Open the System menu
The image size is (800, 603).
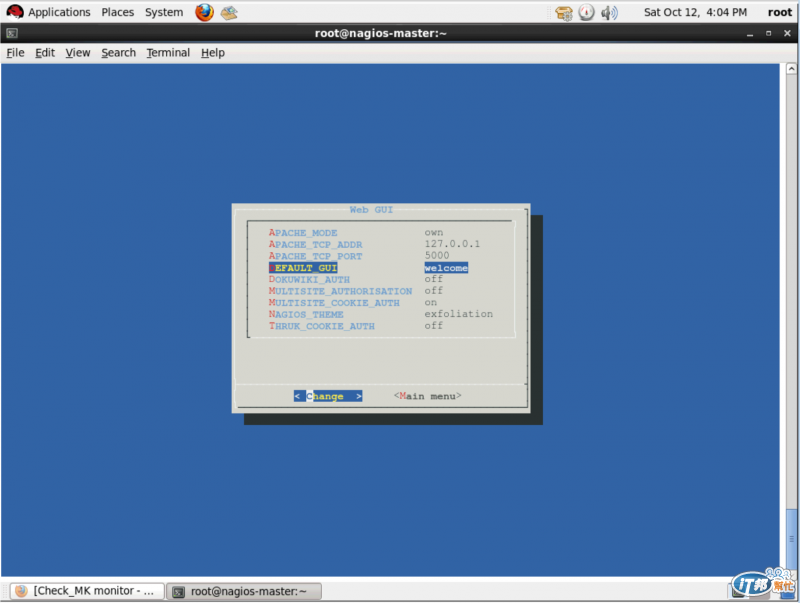(x=164, y=12)
